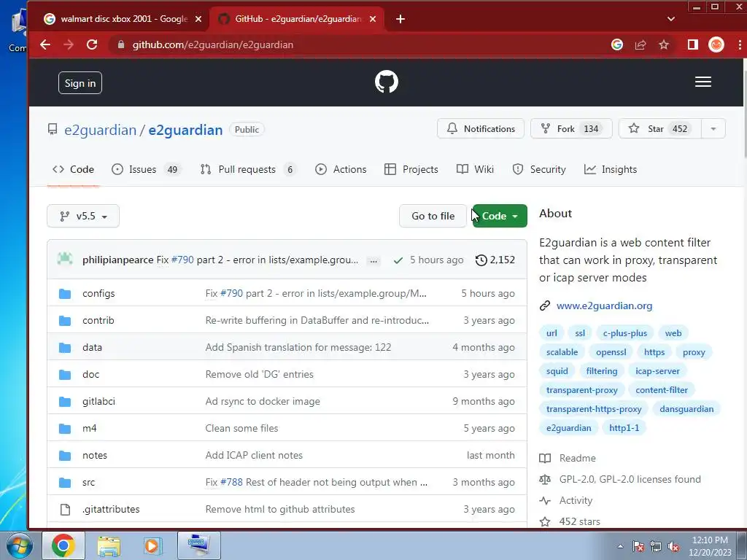The width and height of the screenshot is (747, 560).
Task: Open the Actions tab
Action: tap(341, 169)
